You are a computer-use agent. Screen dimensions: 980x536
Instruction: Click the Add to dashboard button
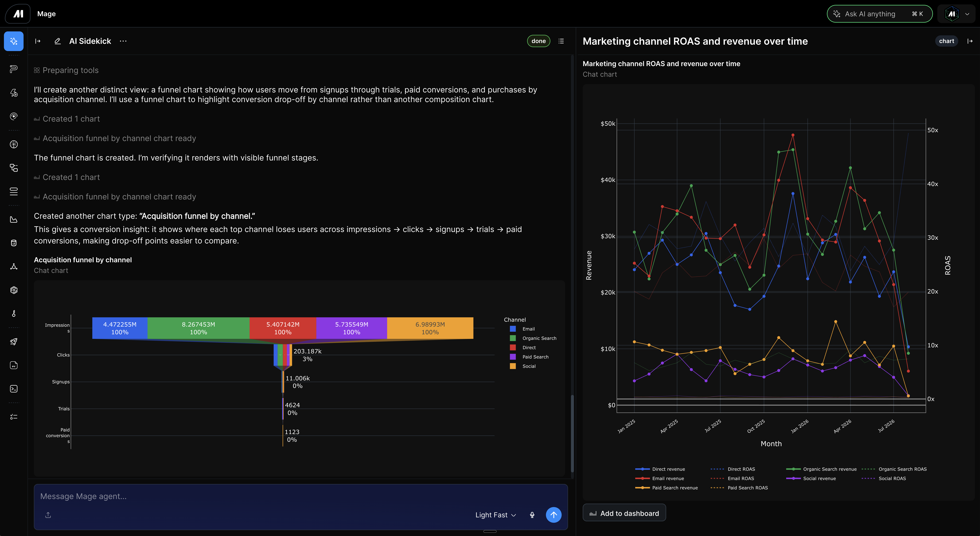[624, 513]
